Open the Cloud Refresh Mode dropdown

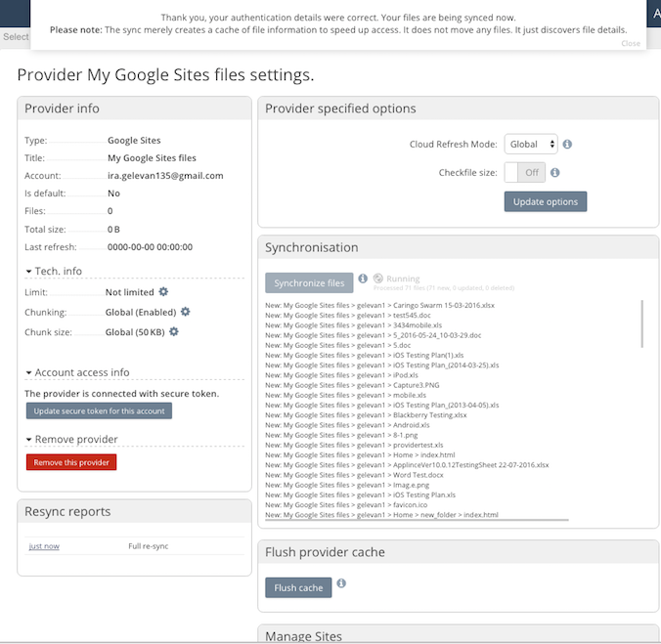click(531, 145)
